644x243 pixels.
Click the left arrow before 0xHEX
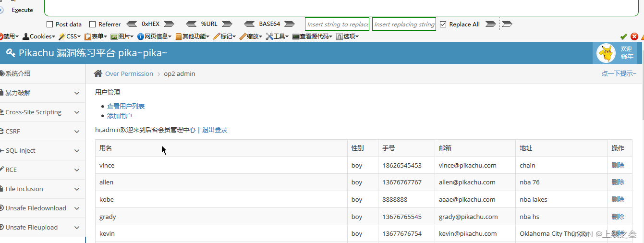point(132,24)
